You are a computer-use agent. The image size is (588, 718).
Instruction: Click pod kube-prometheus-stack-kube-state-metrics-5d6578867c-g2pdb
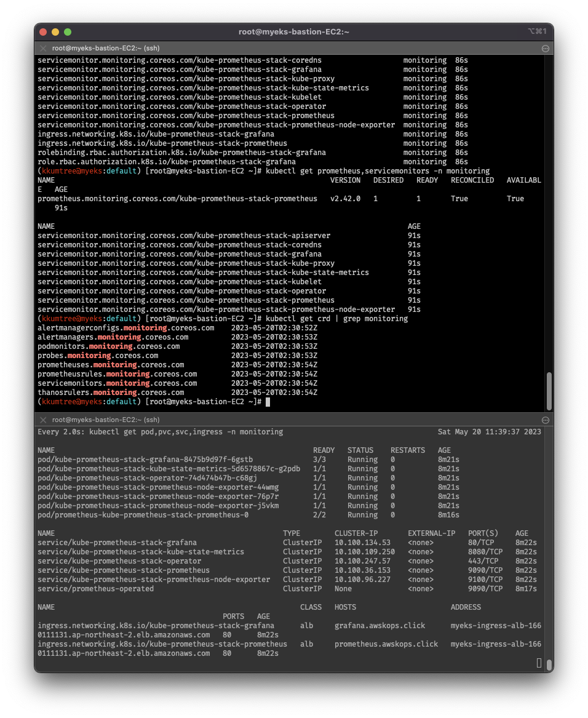[x=169, y=469]
